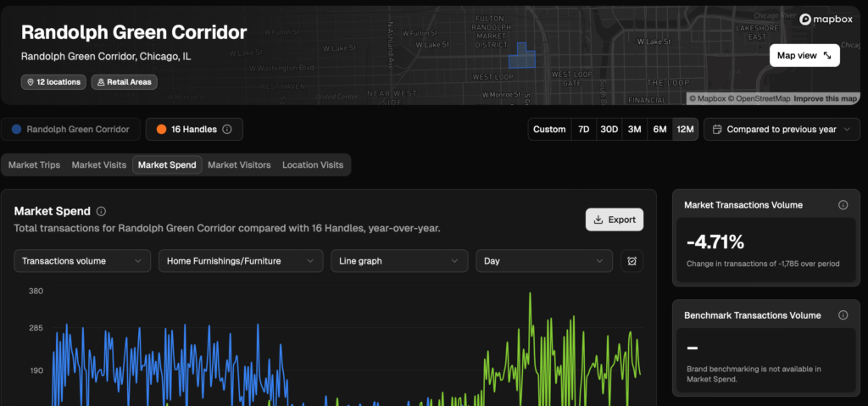Image resolution: width=868 pixels, height=406 pixels.
Task: Open the Home Furnishings/Furniture category dropdown
Action: pos(241,261)
